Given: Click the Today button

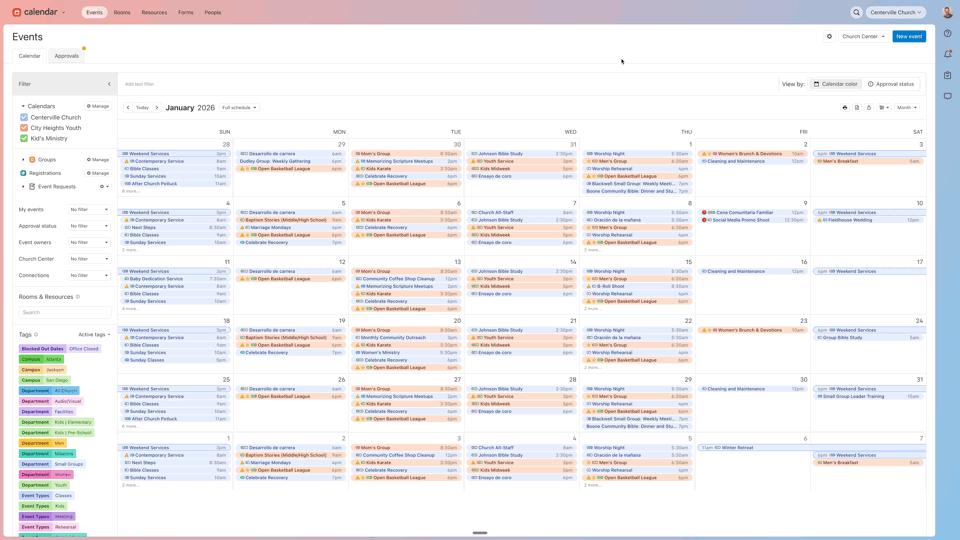Looking at the screenshot, I should 142,108.
